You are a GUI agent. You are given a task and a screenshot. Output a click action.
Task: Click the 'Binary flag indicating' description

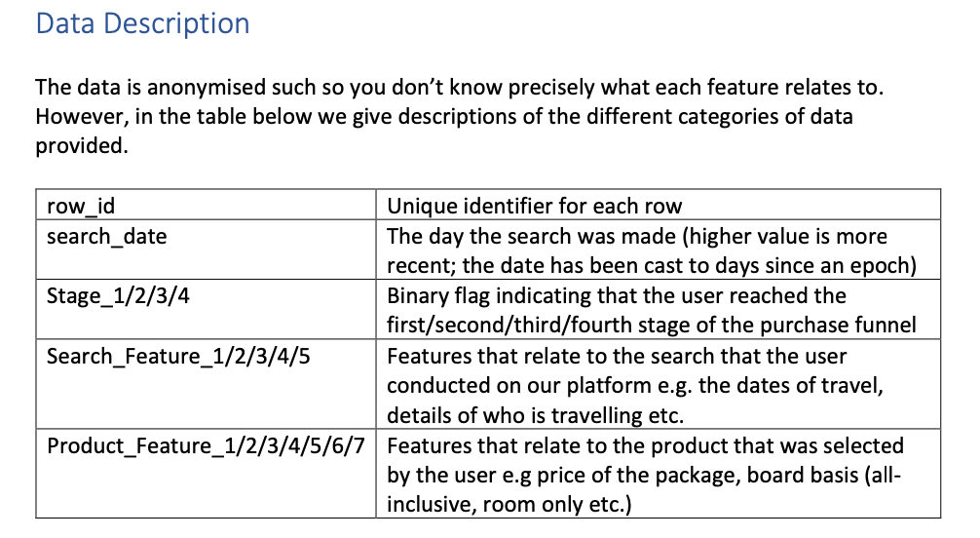tap(500, 296)
